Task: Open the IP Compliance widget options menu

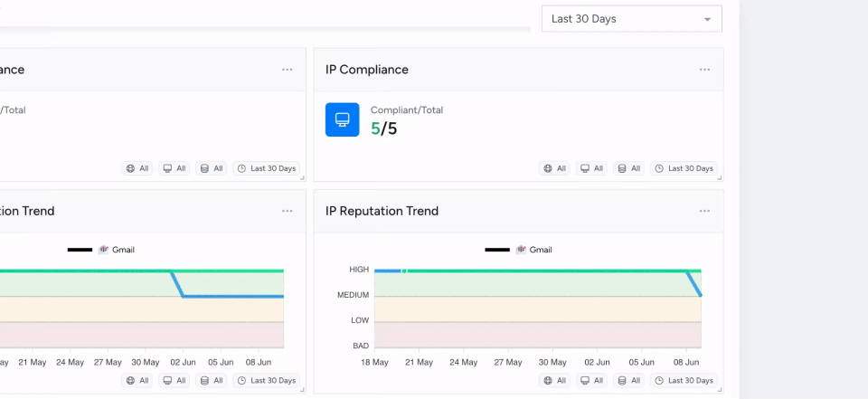Action: (x=704, y=70)
